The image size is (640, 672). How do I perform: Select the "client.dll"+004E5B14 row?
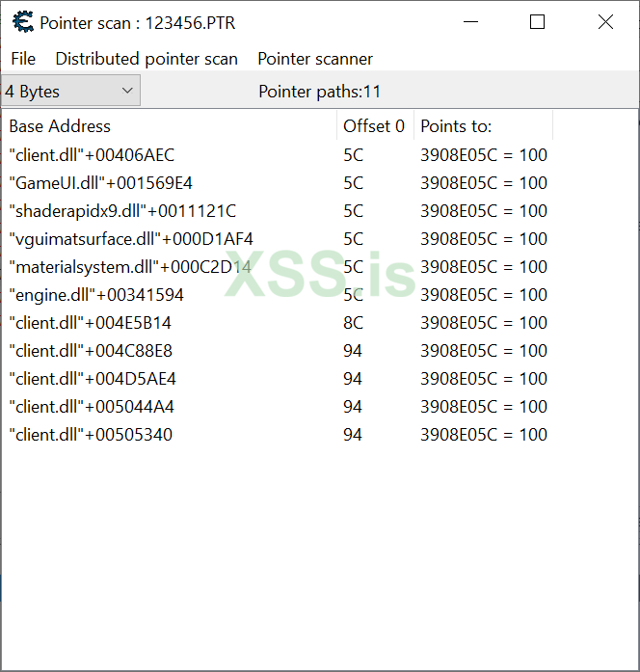click(x=91, y=323)
